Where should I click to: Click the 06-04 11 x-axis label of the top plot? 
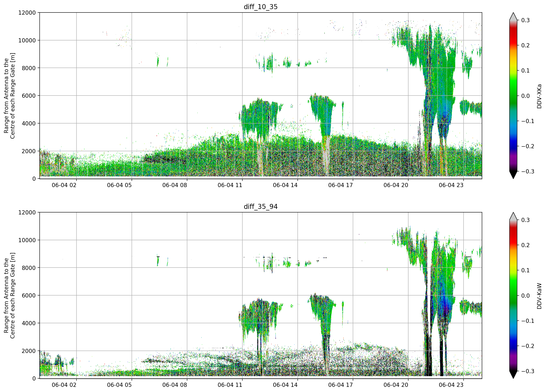[230, 185]
